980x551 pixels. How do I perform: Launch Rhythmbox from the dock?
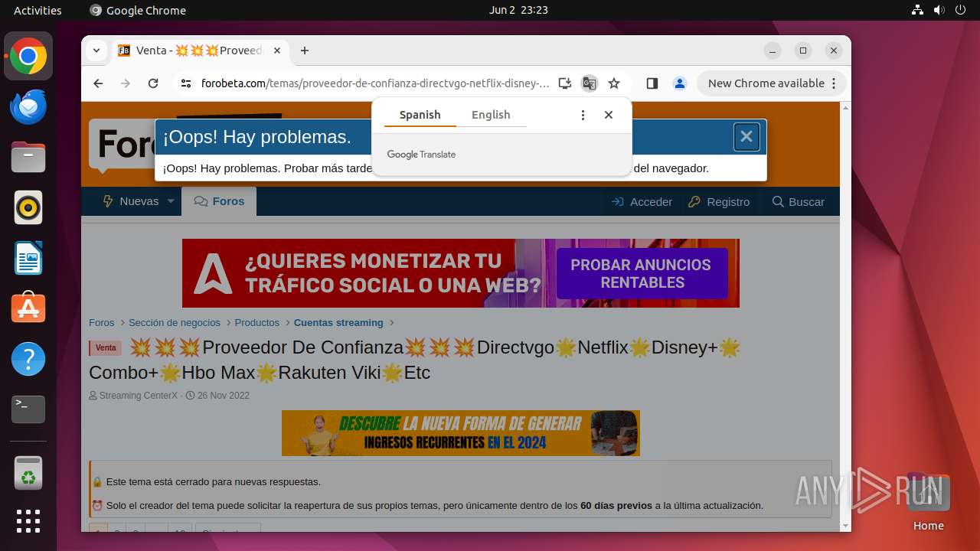point(28,207)
